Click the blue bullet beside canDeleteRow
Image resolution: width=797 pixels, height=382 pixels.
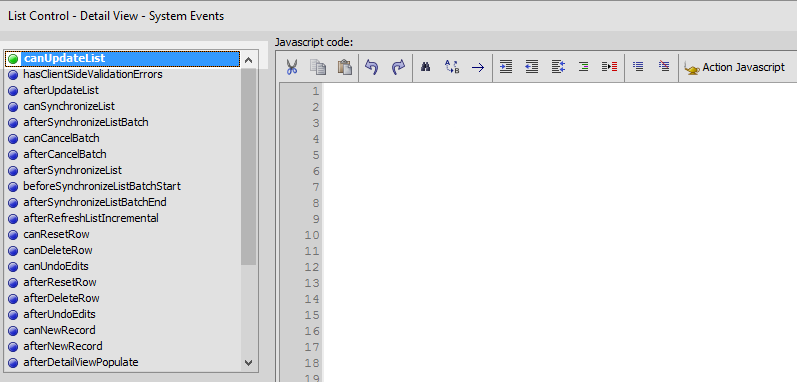(x=13, y=251)
